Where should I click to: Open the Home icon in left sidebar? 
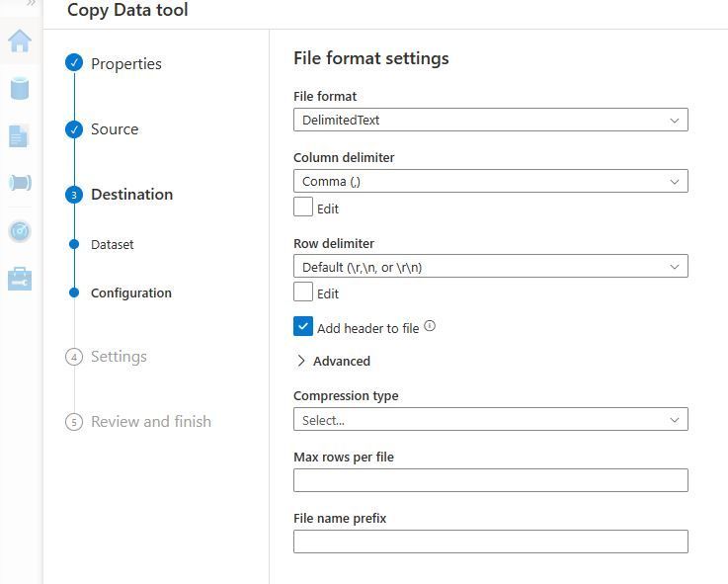20,41
